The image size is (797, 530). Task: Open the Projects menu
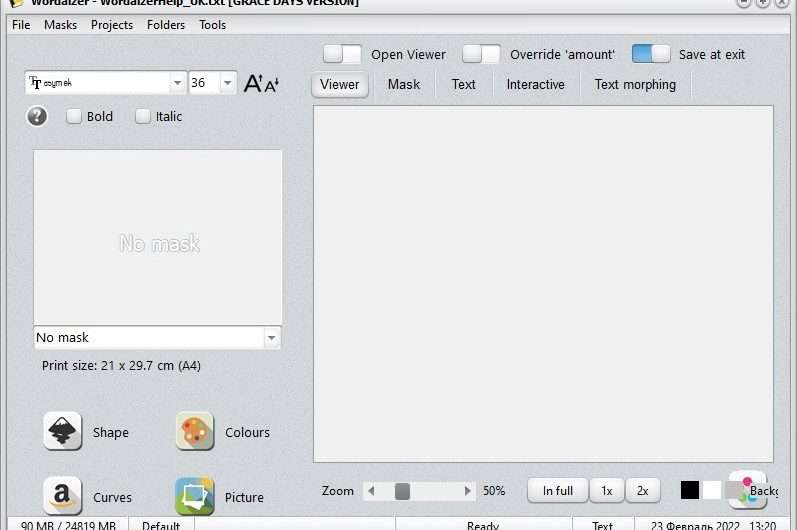tap(112, 25)
